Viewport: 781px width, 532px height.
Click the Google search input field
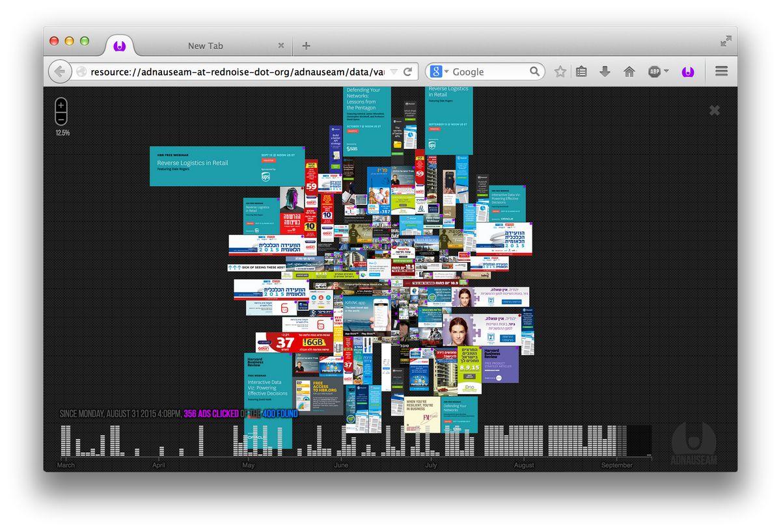pyautogui.click(x=488, y=72)
